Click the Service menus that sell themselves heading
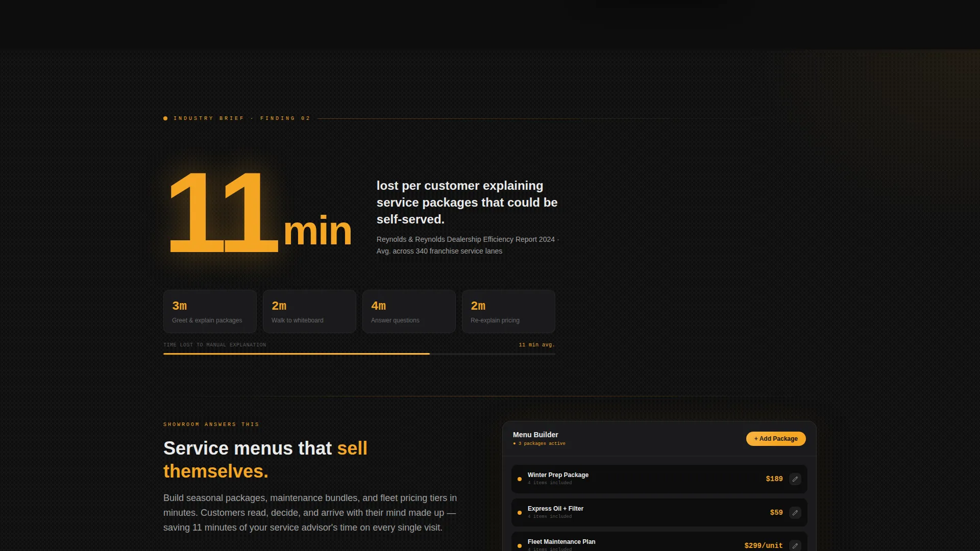 265,460
